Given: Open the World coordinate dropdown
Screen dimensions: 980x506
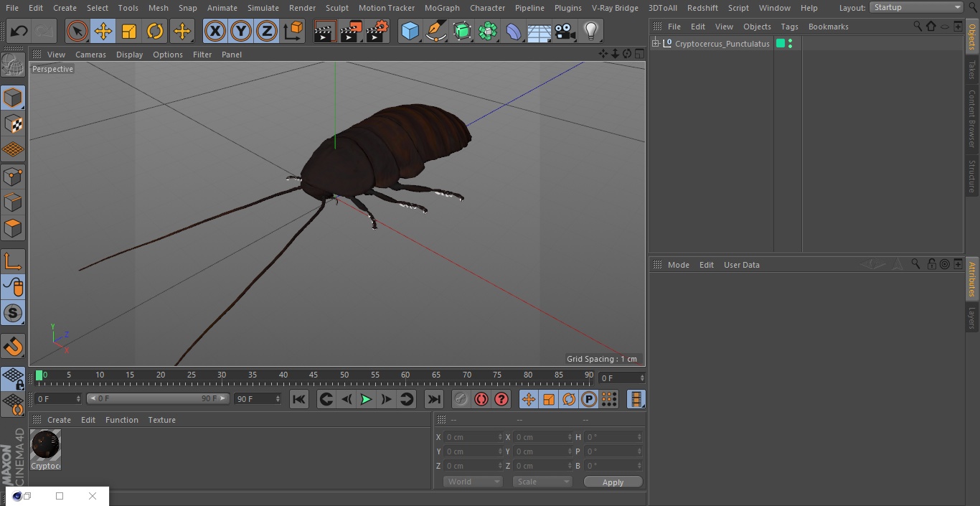Looking at the screenshot, I should [472, 482].
